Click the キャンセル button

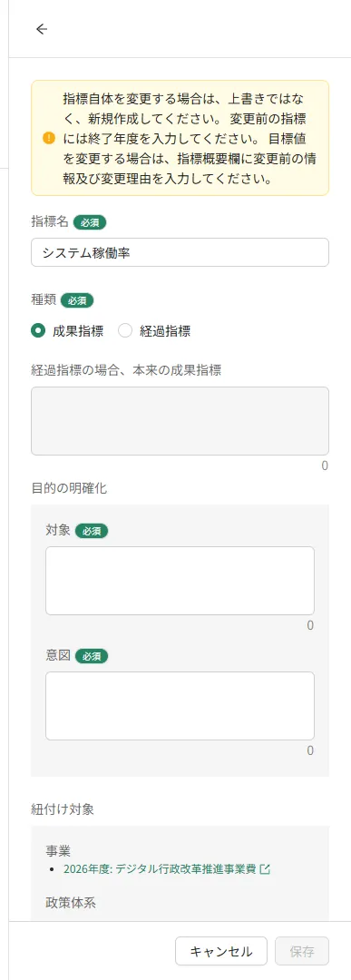[x=221, y=951]
